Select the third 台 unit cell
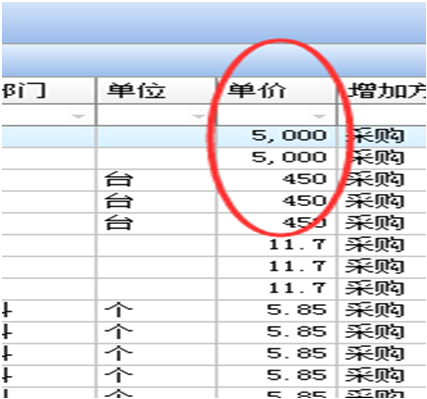The width and height of the screenshot is (427, 399). (x=156, y=223)
